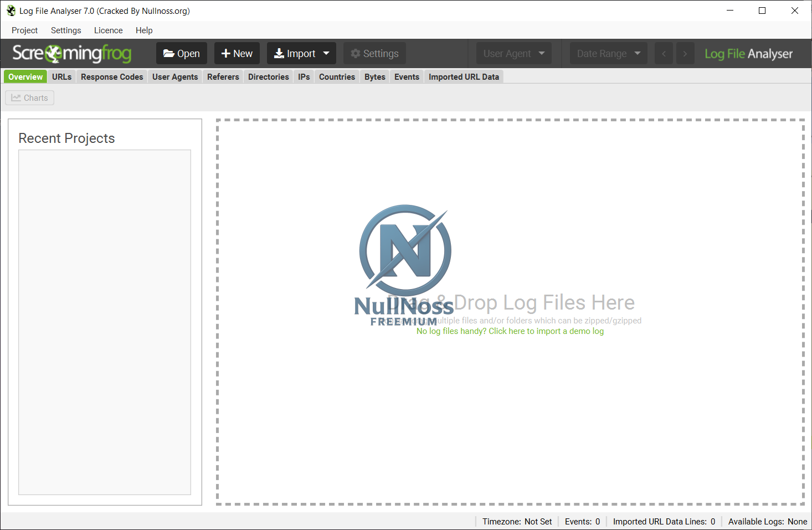Switch to the Directories tab
This screenshot has height=530, width=812.
(269, 77)
